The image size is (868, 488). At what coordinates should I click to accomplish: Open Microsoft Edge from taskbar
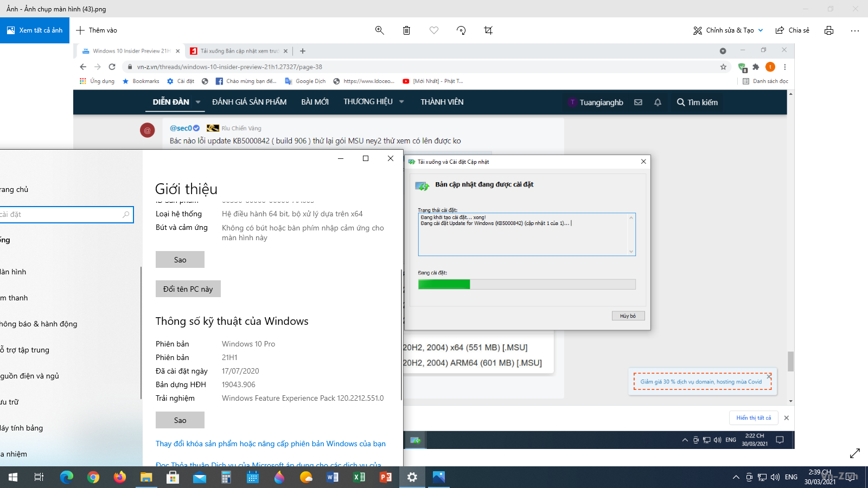pos(67,477)
